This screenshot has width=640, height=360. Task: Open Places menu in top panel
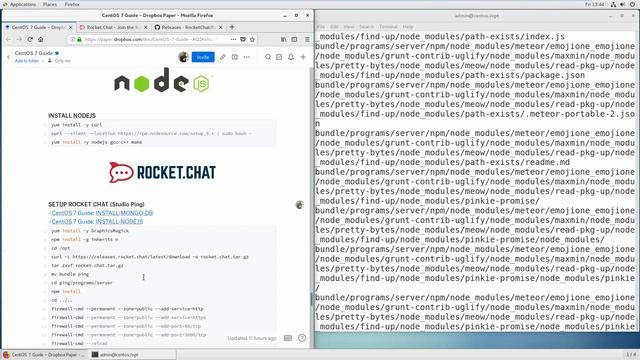[x=50, y=4]
